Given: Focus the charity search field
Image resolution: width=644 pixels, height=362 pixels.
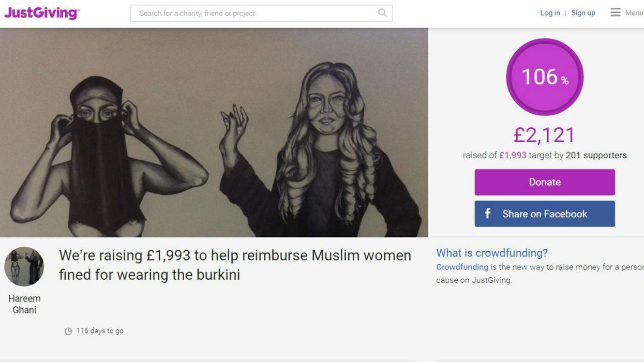Looking at the screenshot, I should [262, 13].
